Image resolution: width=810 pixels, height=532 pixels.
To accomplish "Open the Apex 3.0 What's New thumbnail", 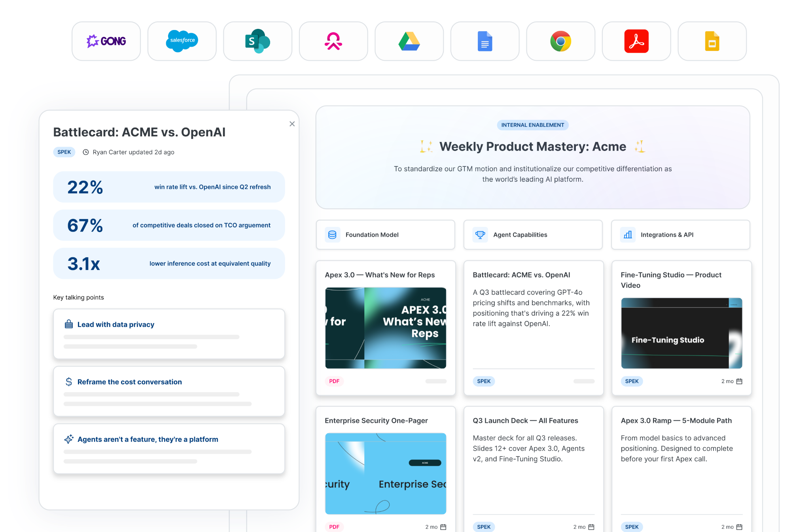I will [386, 328].
